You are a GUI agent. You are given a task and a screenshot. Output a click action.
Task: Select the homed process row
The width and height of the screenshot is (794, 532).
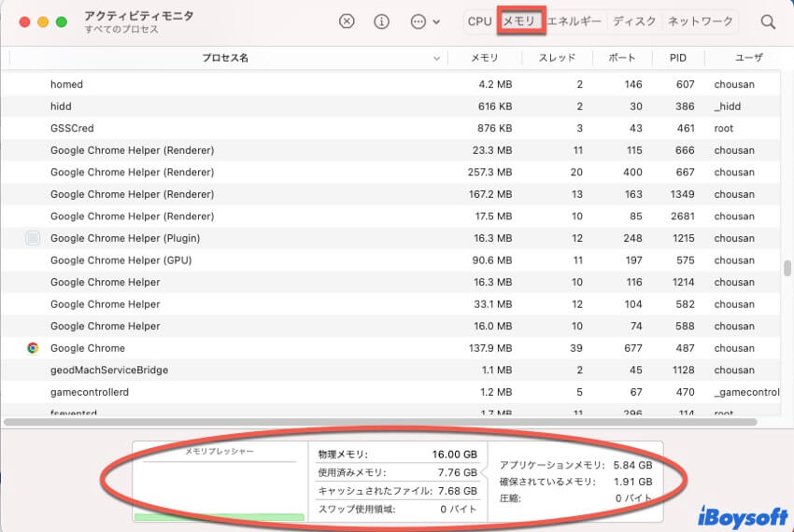pyautogui.click(x=390, y=84)
